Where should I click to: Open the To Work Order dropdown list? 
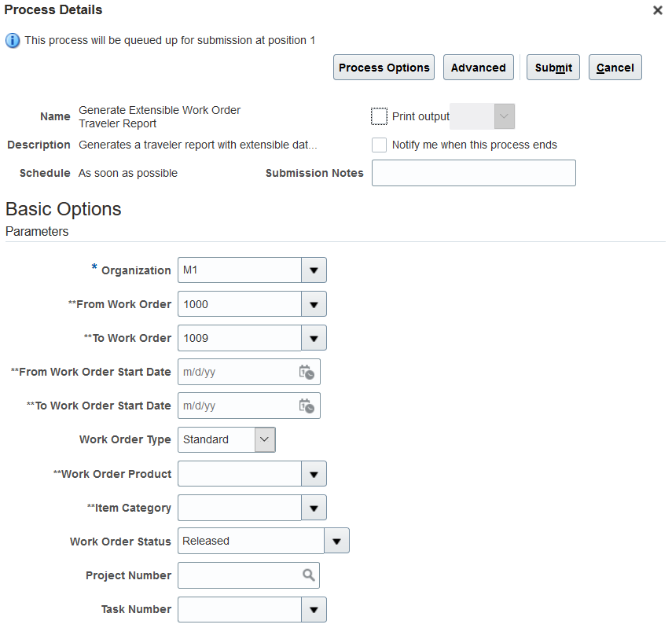(x=314, y=338)
